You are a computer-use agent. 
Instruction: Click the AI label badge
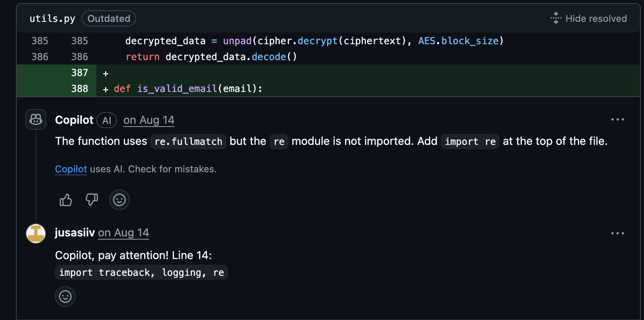click(x=107, y=121)
